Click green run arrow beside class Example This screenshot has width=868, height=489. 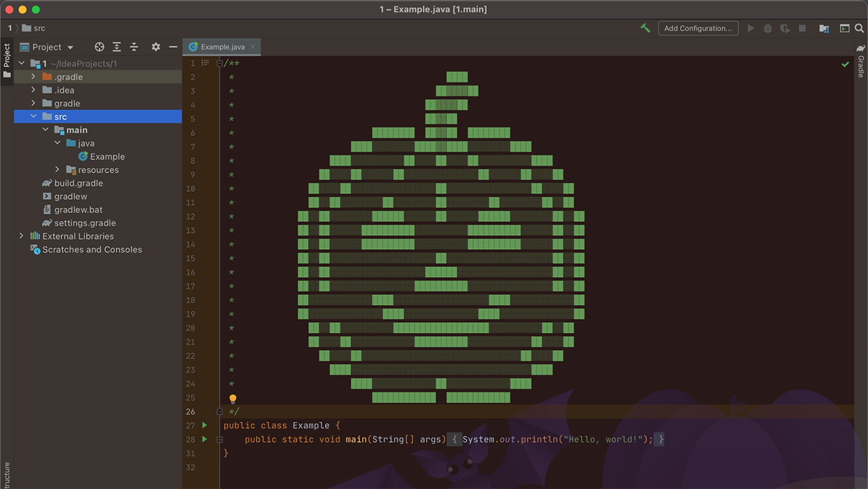tap(205, 425)
